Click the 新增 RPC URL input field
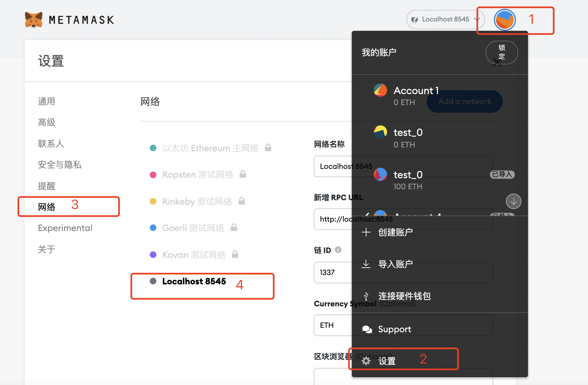Viewport: 588px width, 385px height. 404,219
